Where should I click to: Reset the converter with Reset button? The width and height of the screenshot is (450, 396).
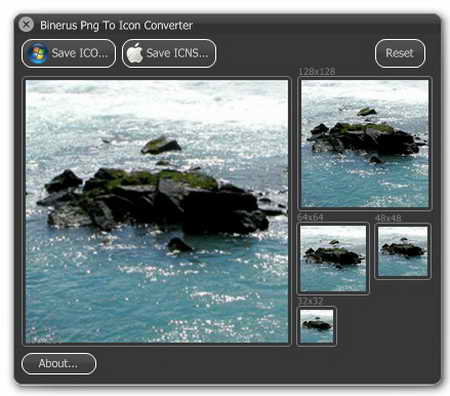(400, 53)
